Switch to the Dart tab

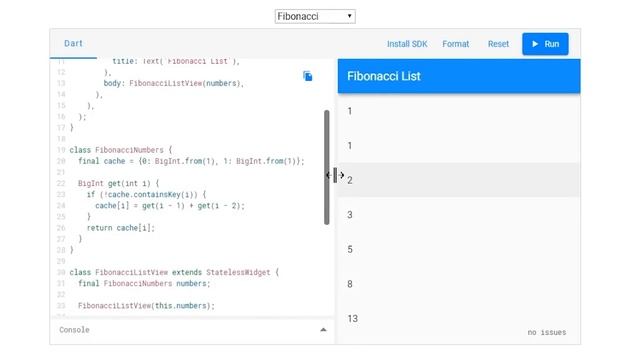pyautogui.click(x=73, y=43)
